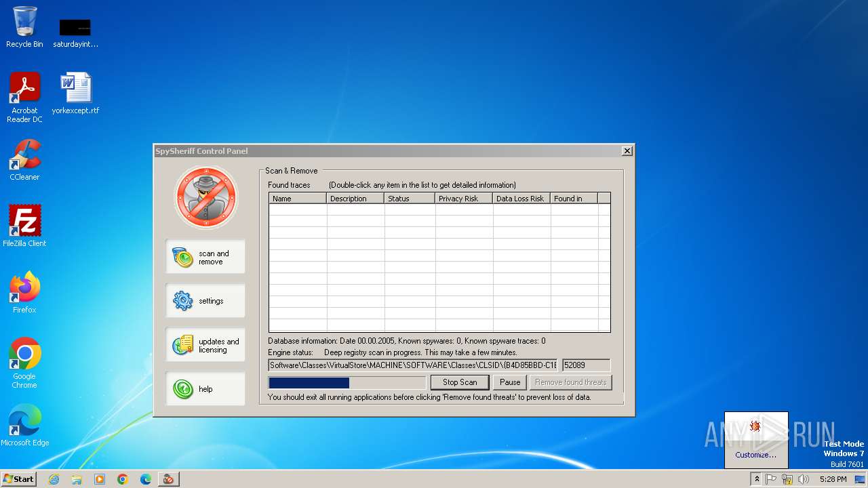The width and height of the screenshot is (868, 488).
Task: Click the SpySheriff logo emblem
Action: [205, 197]
